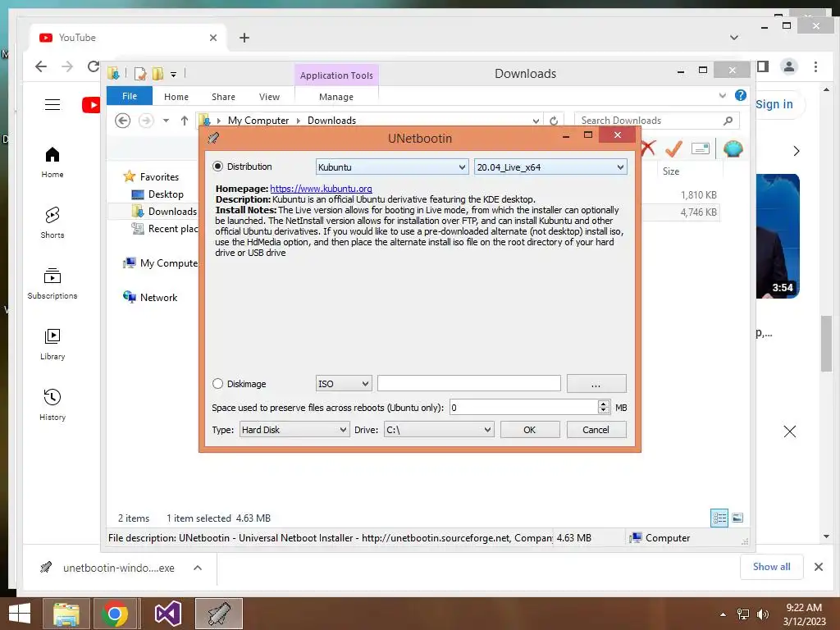Open the 20.04_Live_x64 version dropdown
This screenshot has height=630, width=840.
click(550, 167)
